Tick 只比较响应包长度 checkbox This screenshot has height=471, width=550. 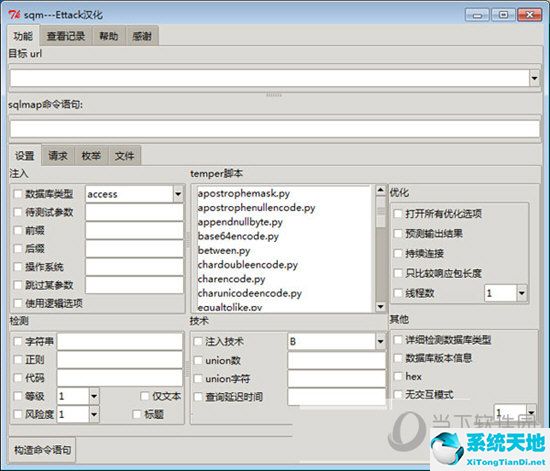[x=398, y=273]
